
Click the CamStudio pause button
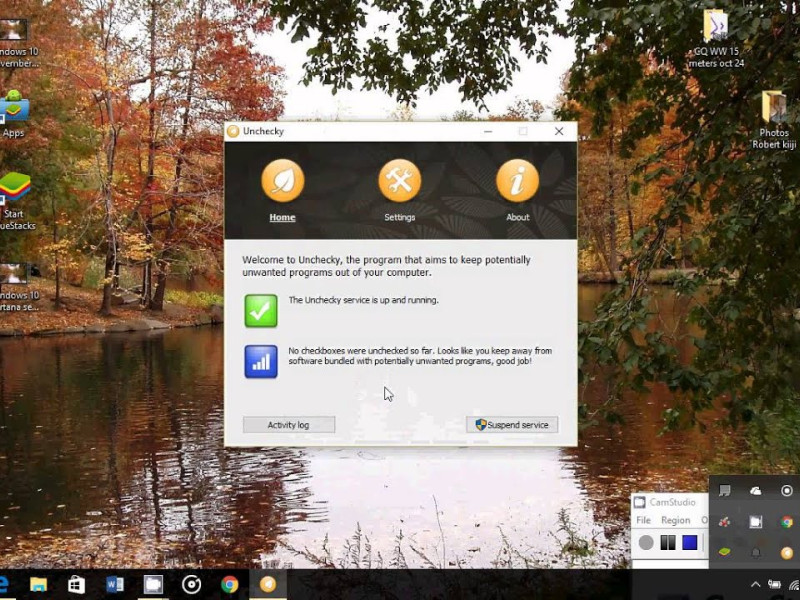[668, 542]
